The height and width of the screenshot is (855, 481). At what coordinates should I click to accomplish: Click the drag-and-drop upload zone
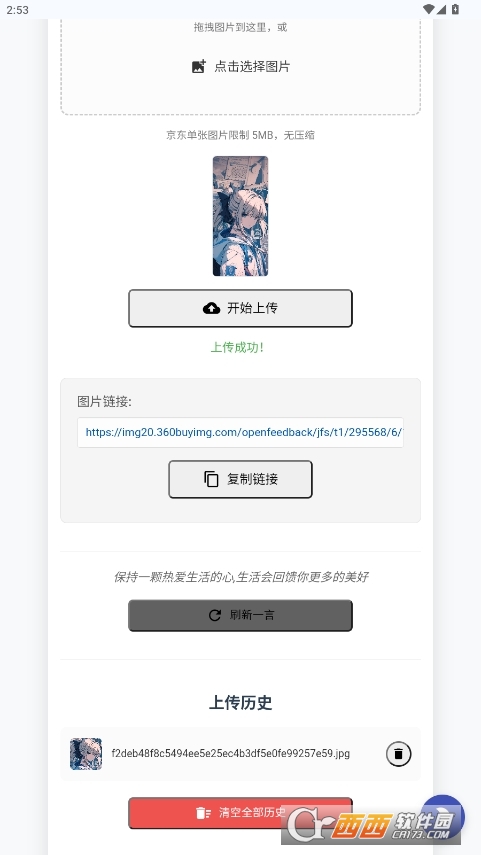(240, 65)
